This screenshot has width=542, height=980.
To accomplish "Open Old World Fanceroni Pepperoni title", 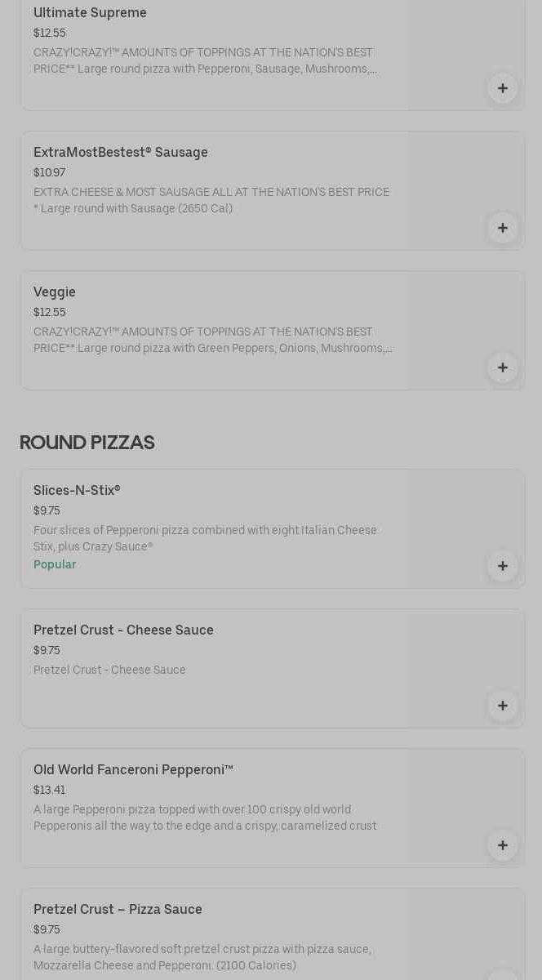I will (x=133, y=769).
